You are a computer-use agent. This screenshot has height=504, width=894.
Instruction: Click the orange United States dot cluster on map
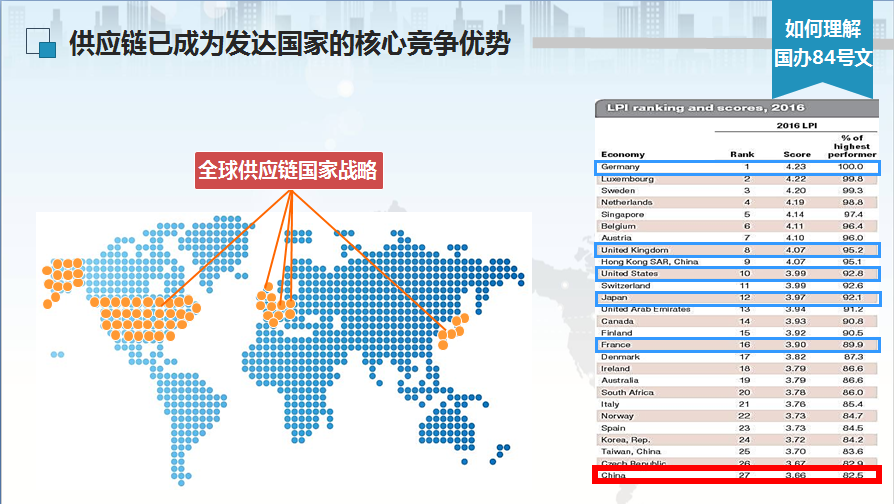[150, 315]
